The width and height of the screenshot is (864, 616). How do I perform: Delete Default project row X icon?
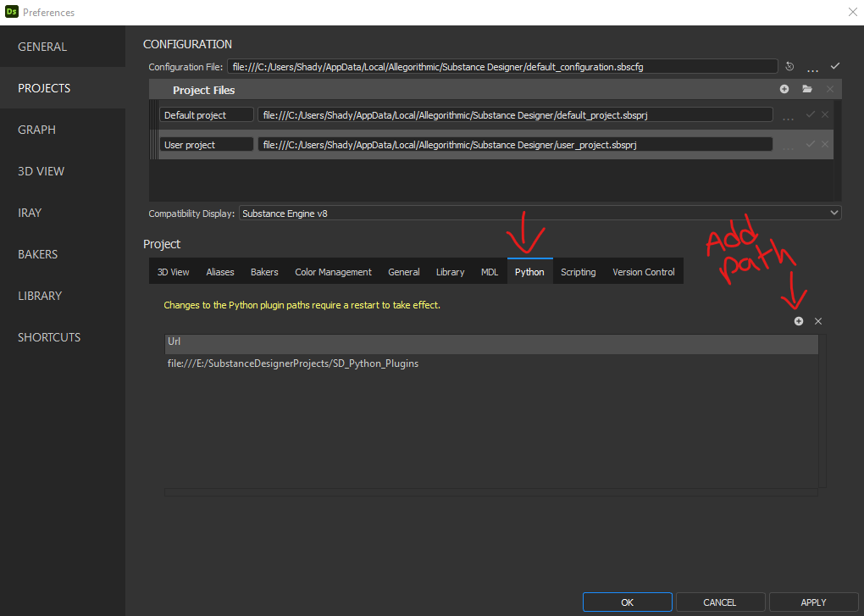coord(825,114)
